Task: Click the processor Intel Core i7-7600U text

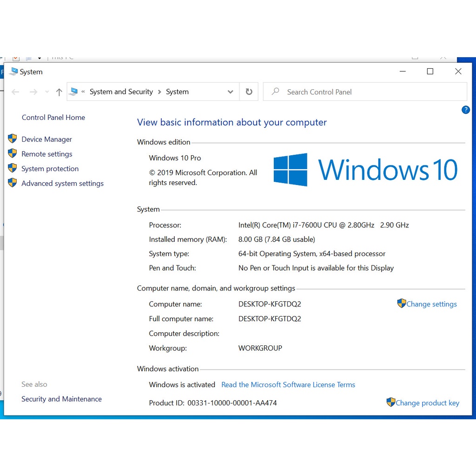Action: (324, 225)
